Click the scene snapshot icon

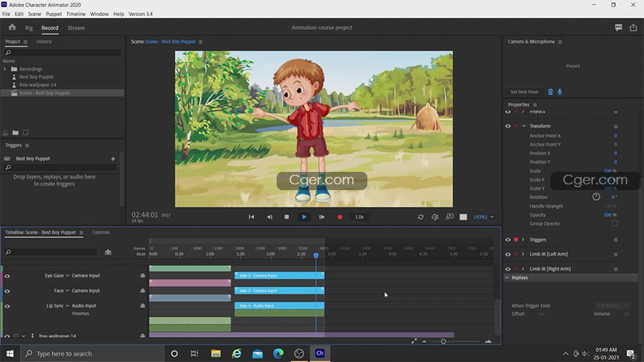[x=450, y=216]
